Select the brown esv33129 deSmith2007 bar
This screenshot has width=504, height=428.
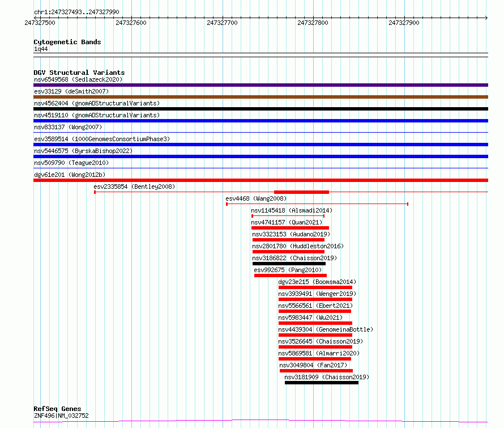(x=260, y=97)
